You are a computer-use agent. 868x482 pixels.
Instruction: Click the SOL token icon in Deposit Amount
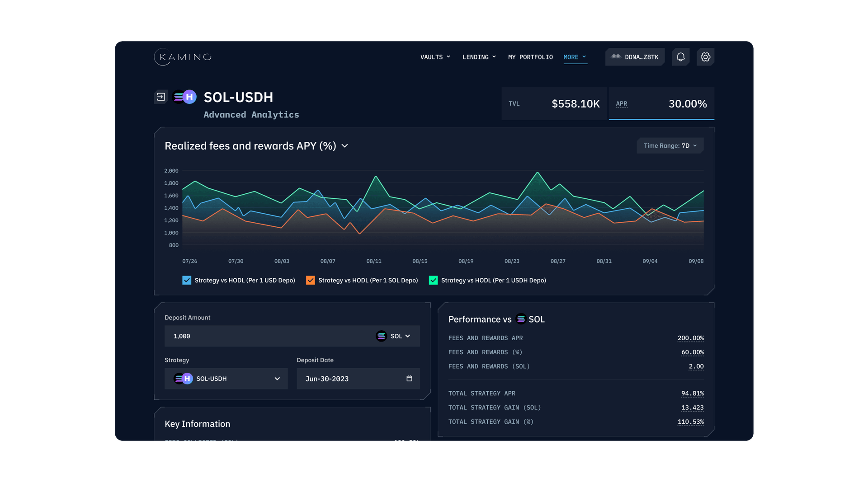pyautogui.click(x=381, y=336)
